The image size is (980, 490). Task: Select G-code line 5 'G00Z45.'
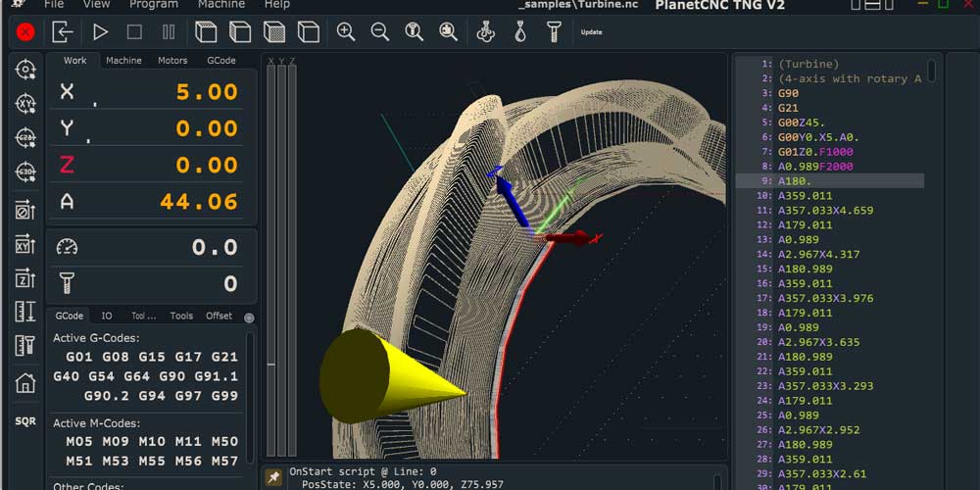tap(829, 122)
